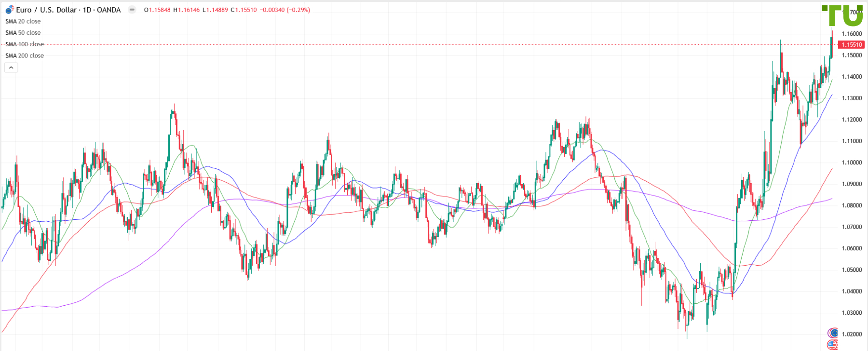
Task: Click the 1.10000 price axis label
Action: [x=852, y=162]
